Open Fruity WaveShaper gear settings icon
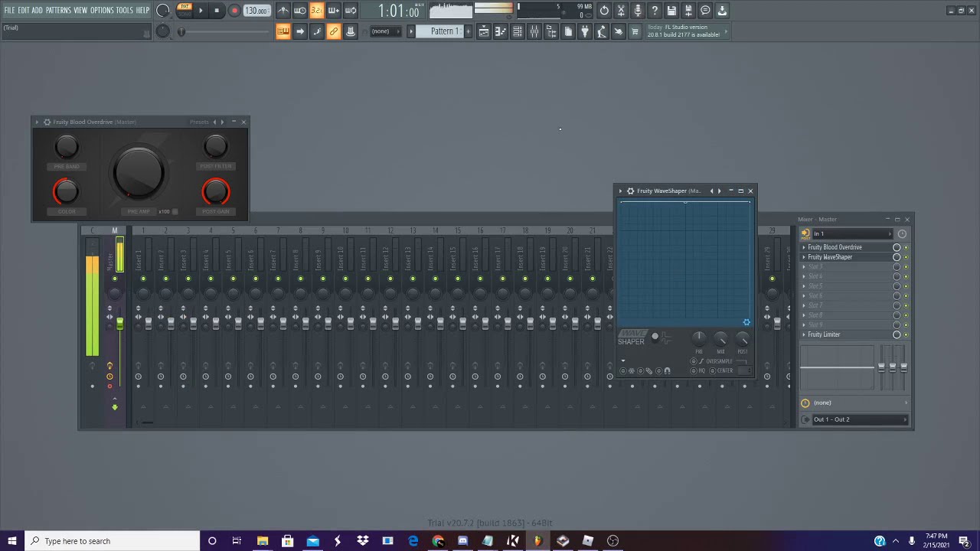980x551 pixels. [630, 191]
